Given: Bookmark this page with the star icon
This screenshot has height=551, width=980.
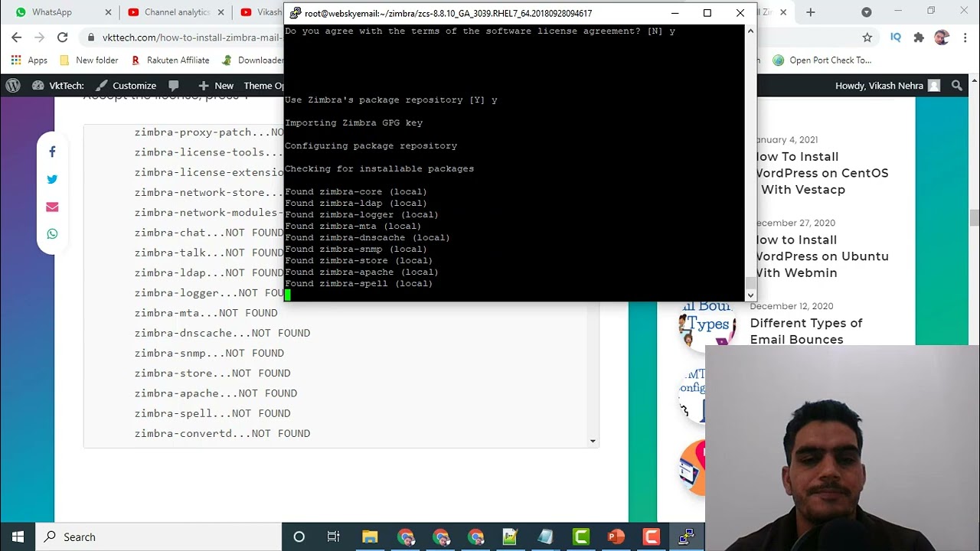Looking at the screenshot, I should coord(867,37).
